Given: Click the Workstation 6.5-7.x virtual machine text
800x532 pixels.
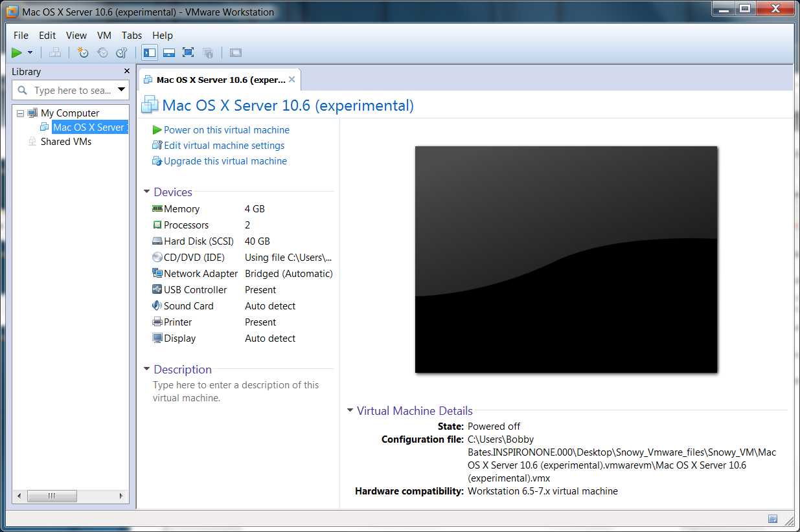Looking at the screenshot, I should [x=543, y=491].
